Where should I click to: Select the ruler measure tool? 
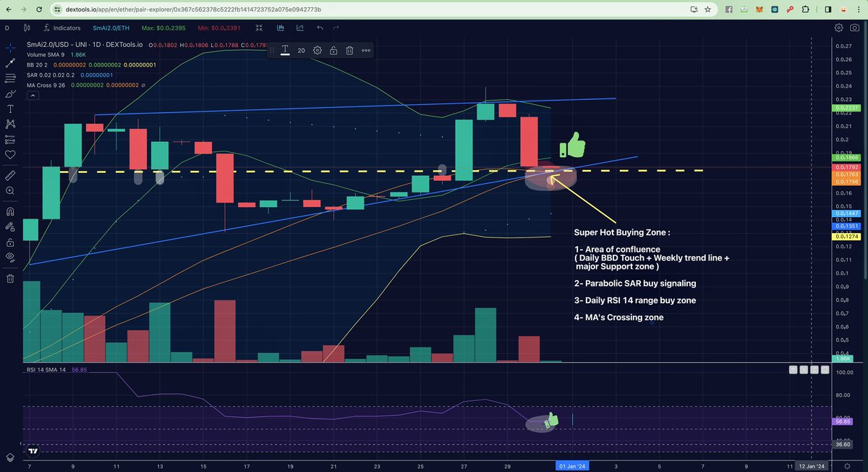[10, 175]
